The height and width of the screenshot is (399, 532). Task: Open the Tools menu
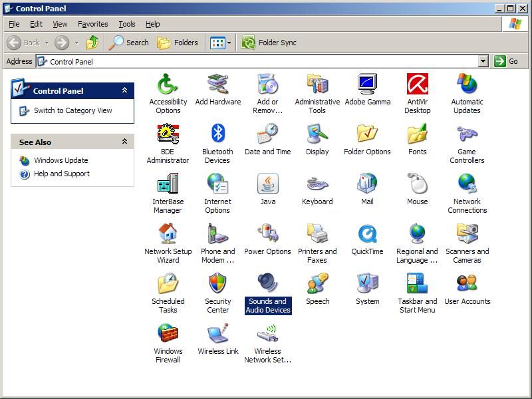[127, 24]
